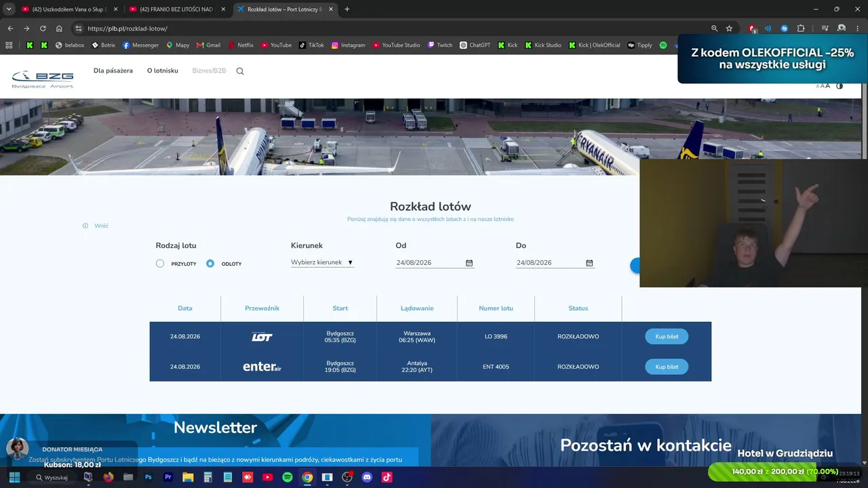Open the TikTok bookmark
The image size is (868, 488).
coord(311,45)
